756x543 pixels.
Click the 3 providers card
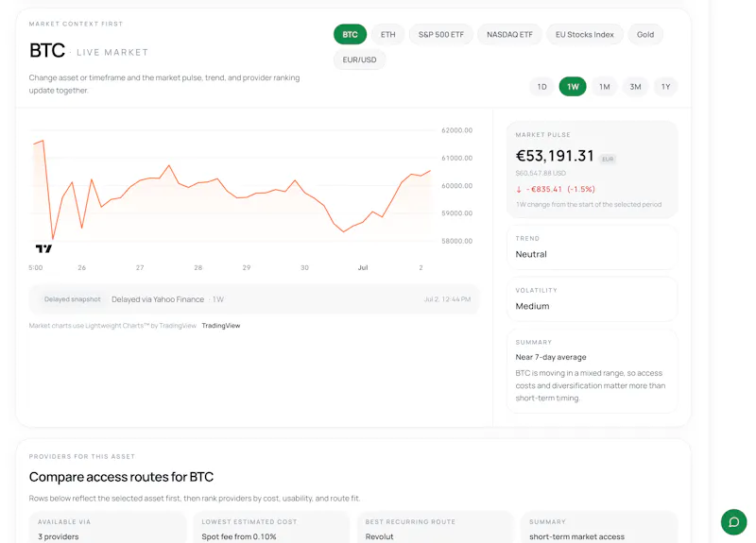click(108, 528)
